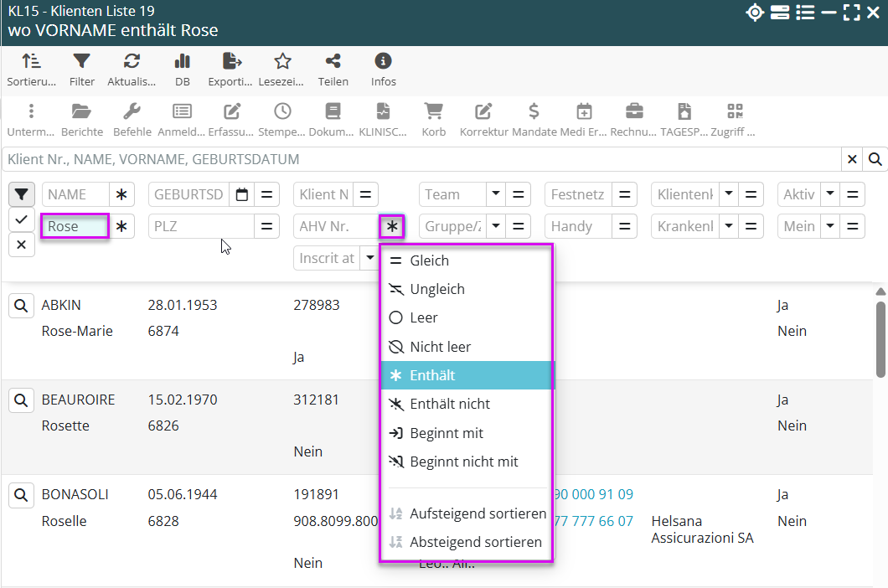Screen dimensions: 888x588
Task: Click the Exportieren icon
Action: click(x=231, y=62)
